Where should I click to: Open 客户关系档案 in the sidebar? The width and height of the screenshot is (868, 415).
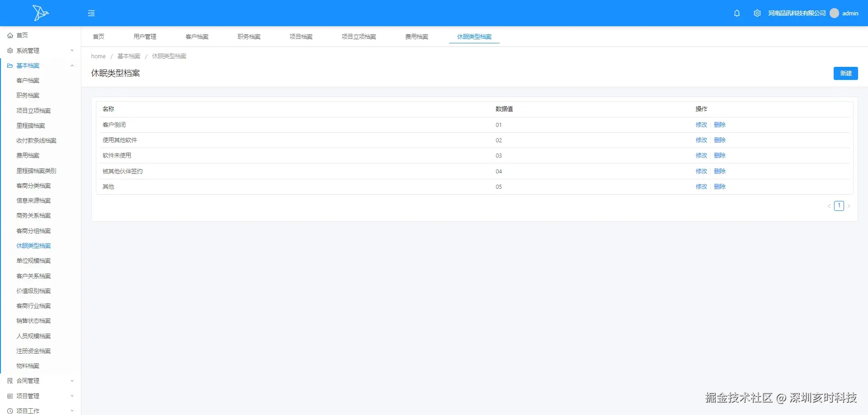pyautogui.click(x=33, y=276)
